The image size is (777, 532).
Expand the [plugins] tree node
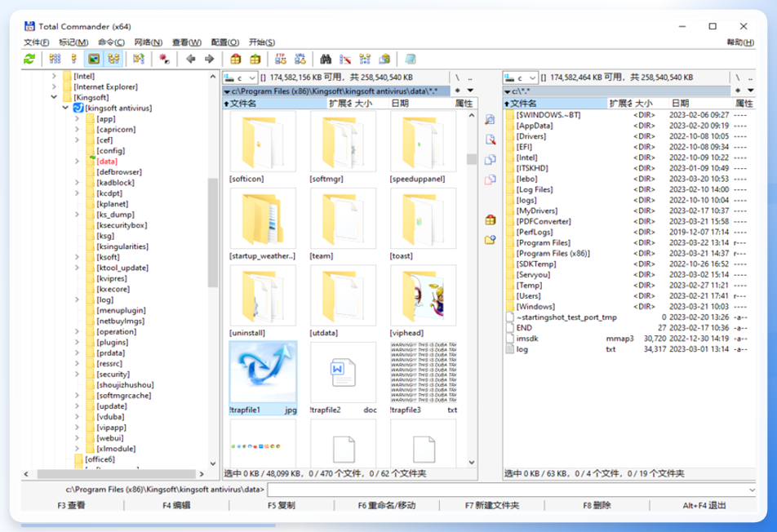click(x=77, y=342)
